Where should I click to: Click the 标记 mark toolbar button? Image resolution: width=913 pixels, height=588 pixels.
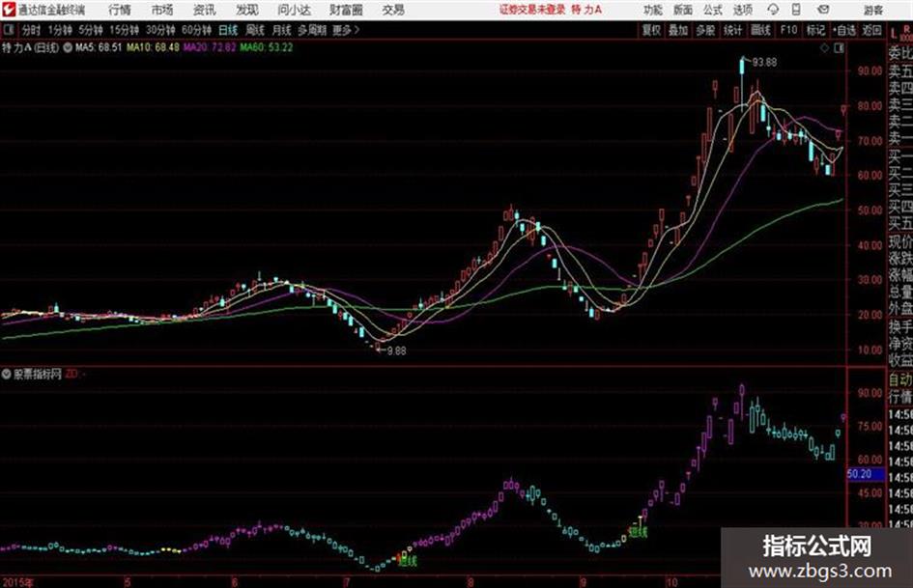815,30
